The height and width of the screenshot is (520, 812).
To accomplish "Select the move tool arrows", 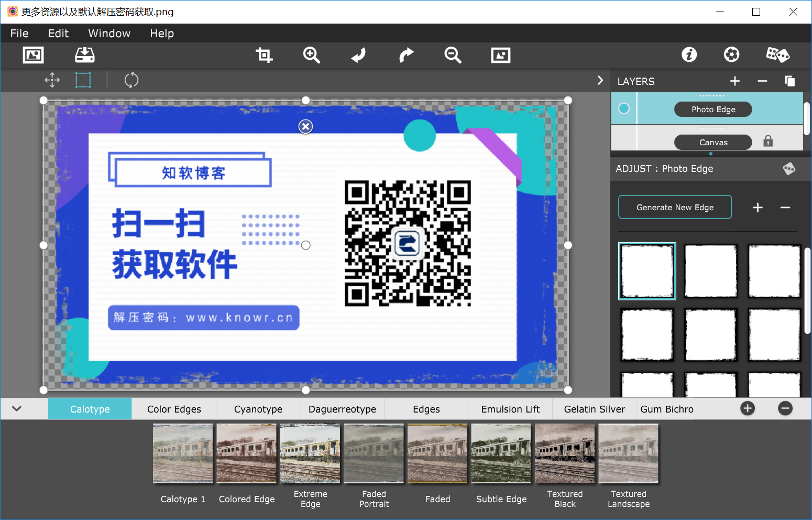I will click(x=52, y=80).
